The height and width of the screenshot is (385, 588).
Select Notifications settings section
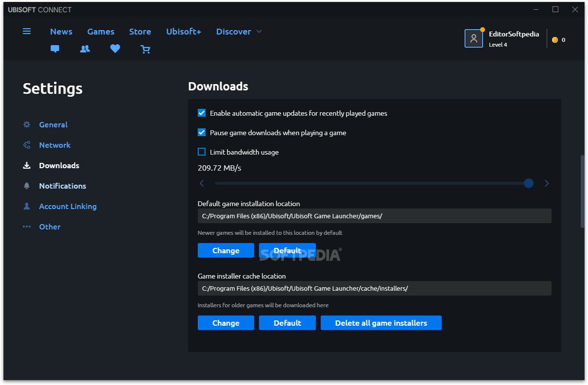coord(63,186)
